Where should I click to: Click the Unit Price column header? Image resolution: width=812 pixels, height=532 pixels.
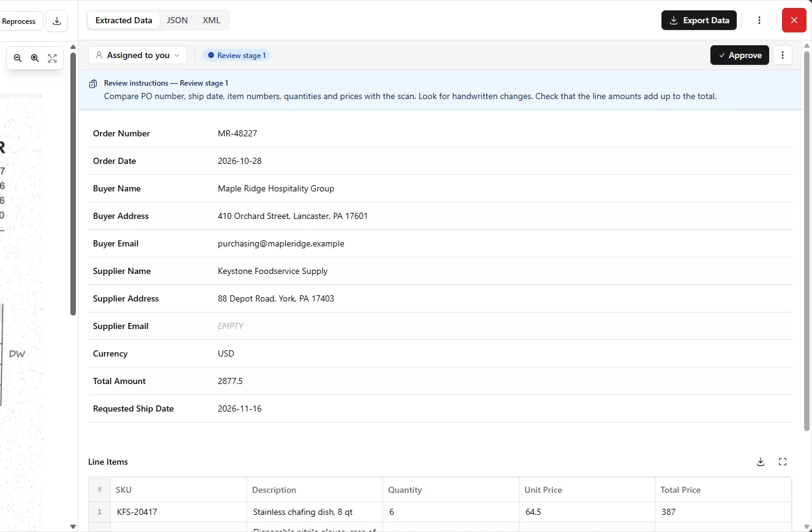[x=587, y=490]
